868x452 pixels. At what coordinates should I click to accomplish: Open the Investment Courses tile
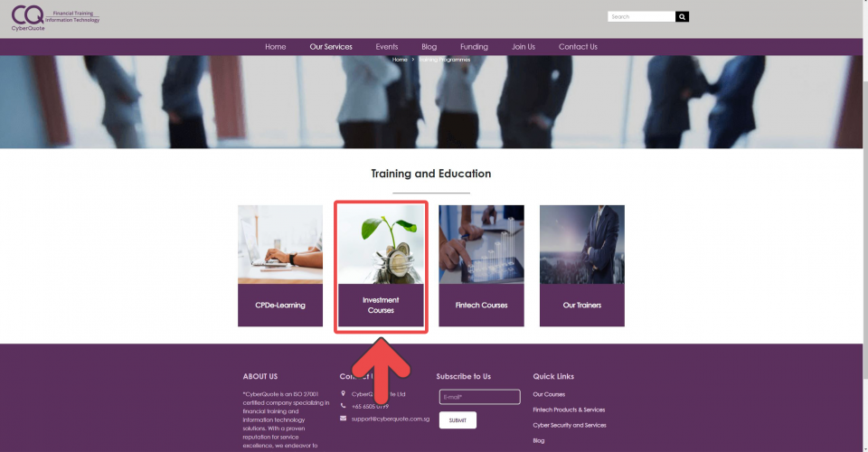pos(381,266)
